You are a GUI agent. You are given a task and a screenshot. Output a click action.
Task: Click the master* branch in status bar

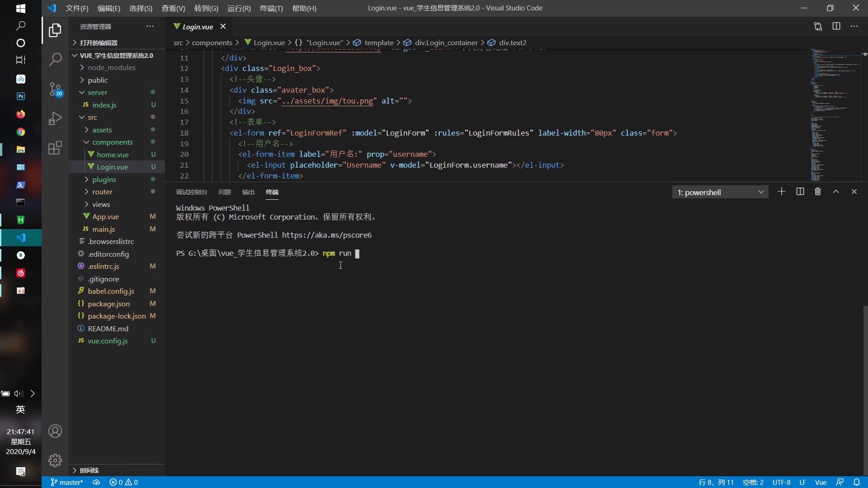click(x=67, y=482)
